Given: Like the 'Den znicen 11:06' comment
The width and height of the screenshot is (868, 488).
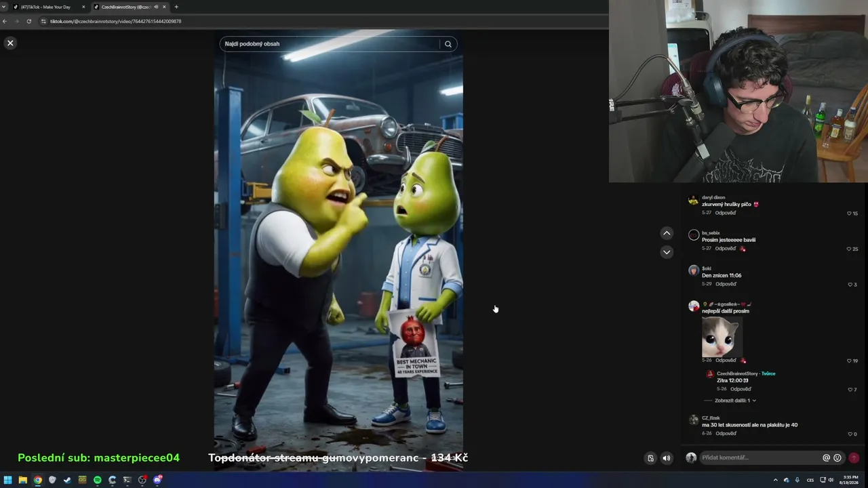Looking at the screenshot, I should pyautogui.click(x=852, y=285).
